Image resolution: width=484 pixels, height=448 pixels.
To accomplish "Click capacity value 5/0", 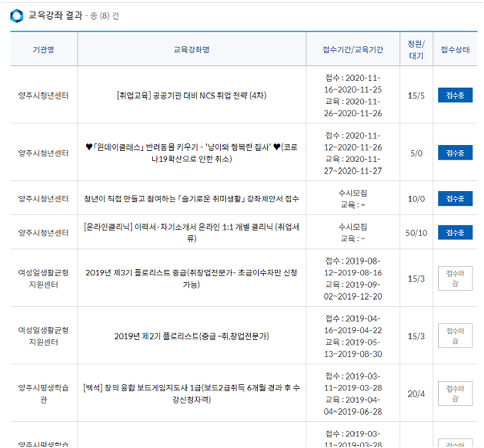I will (416, 153).
